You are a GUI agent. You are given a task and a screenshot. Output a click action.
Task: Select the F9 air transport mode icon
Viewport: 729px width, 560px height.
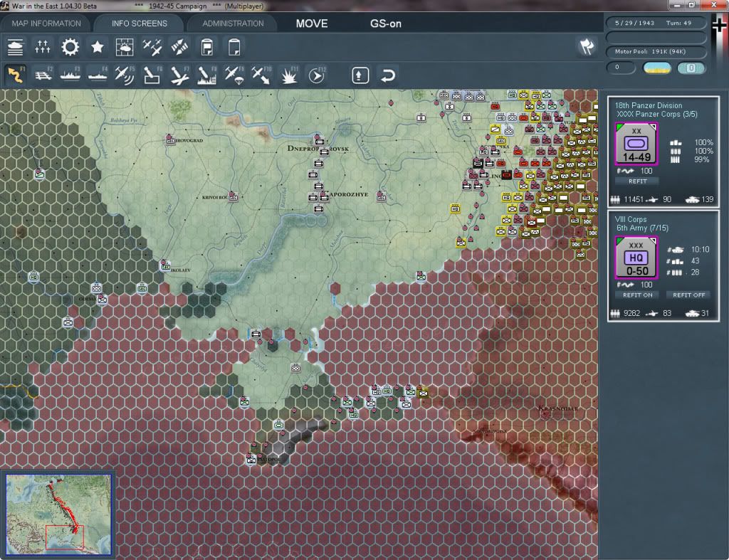coord(234,75)
